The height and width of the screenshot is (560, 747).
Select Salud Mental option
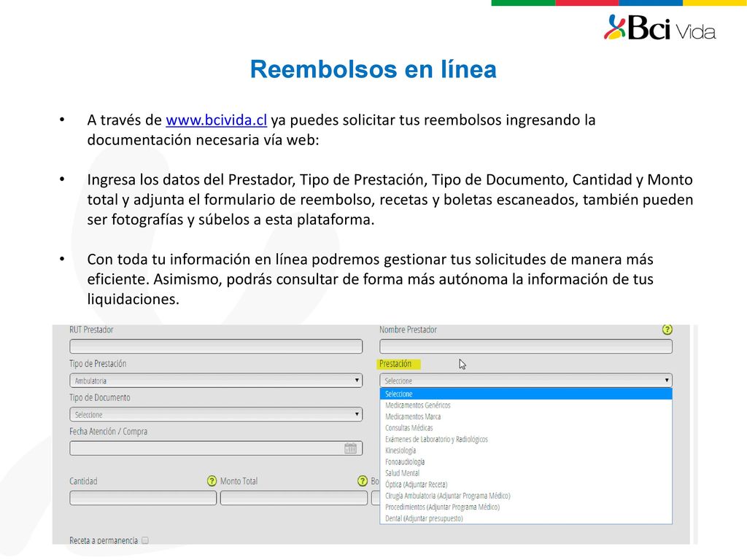(526, 473)
